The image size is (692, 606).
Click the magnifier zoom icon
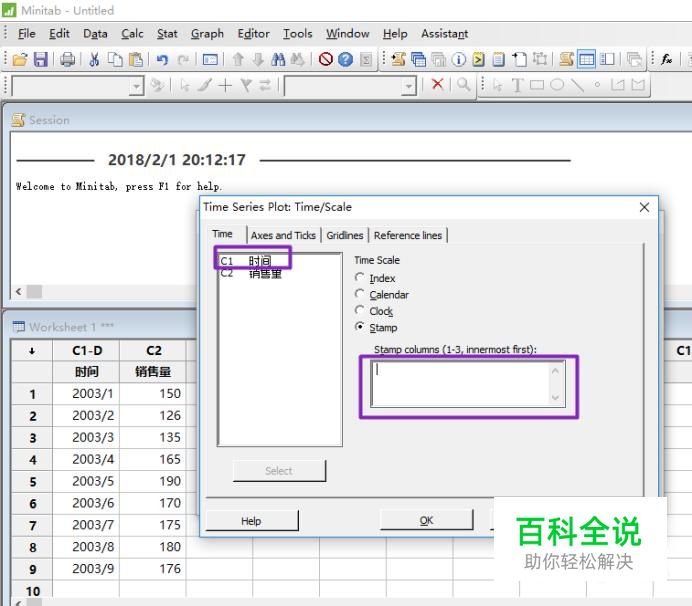tap(463, 84)
